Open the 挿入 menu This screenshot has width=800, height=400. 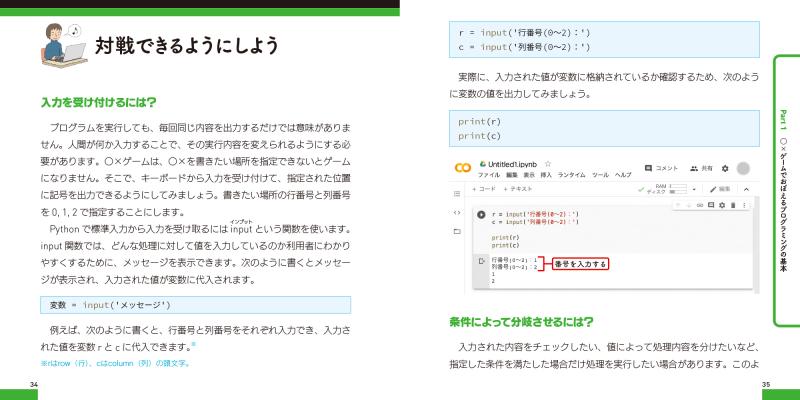546,175
